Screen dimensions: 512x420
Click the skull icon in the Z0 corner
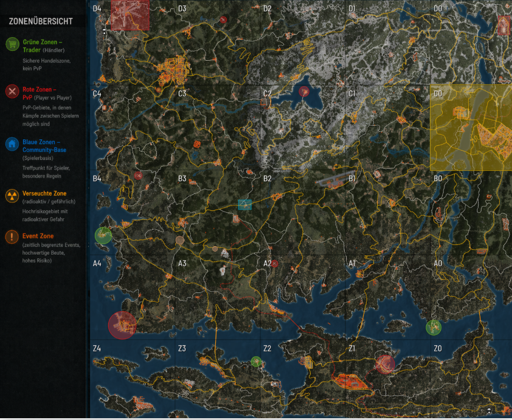click(x=489, y=410)
